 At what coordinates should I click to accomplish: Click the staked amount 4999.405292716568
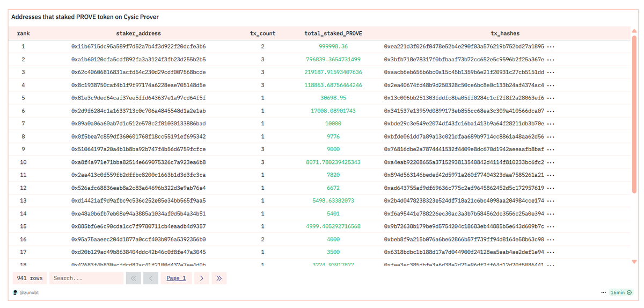[333, 226]
